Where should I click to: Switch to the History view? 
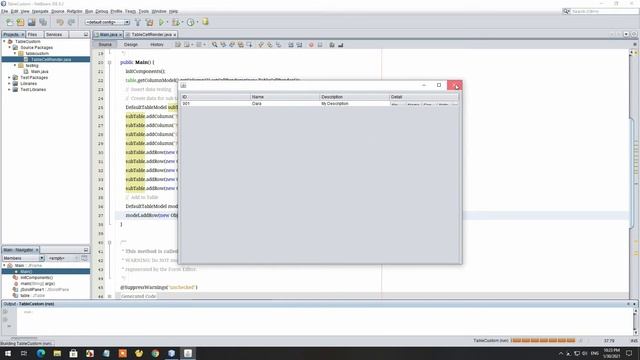point(157,44)
